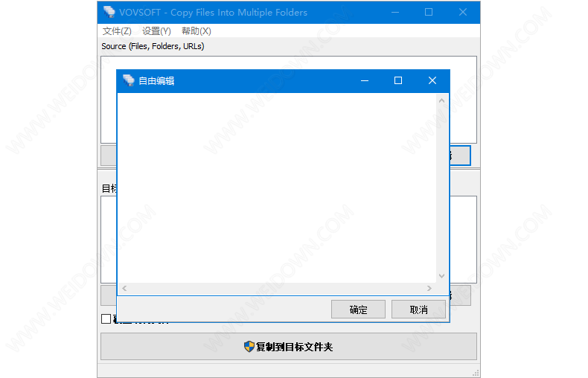Click the editor's scroll left arrow

pos(124,288)
